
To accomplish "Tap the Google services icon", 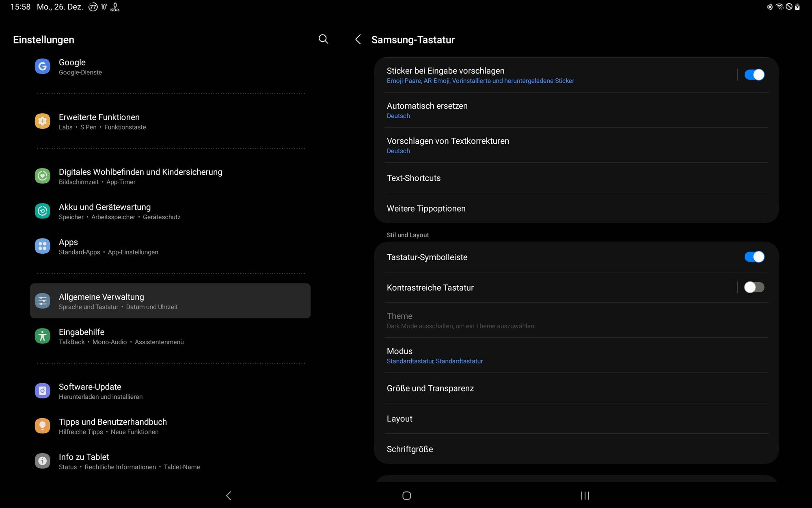I will pyautogui.click(x=42, y=66).
